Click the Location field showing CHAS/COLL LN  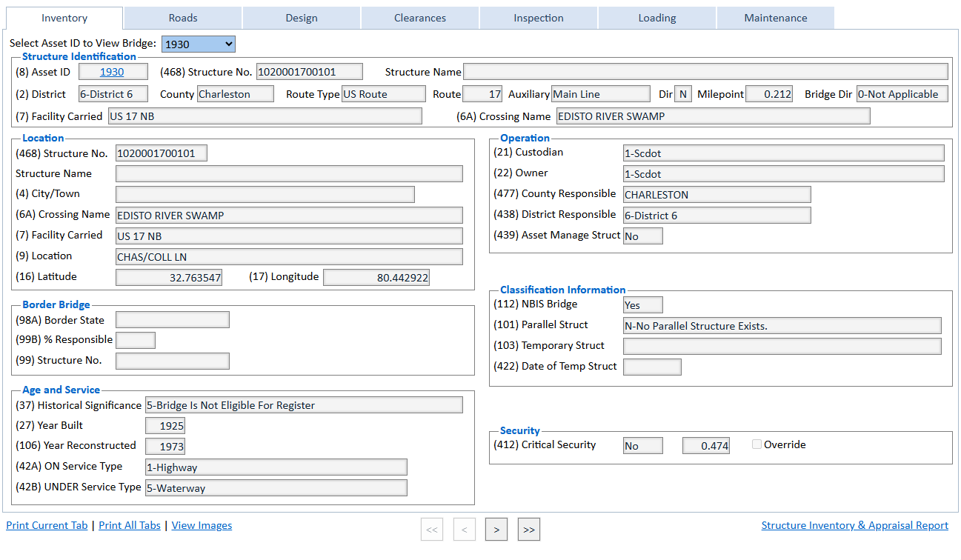point(289,256)
